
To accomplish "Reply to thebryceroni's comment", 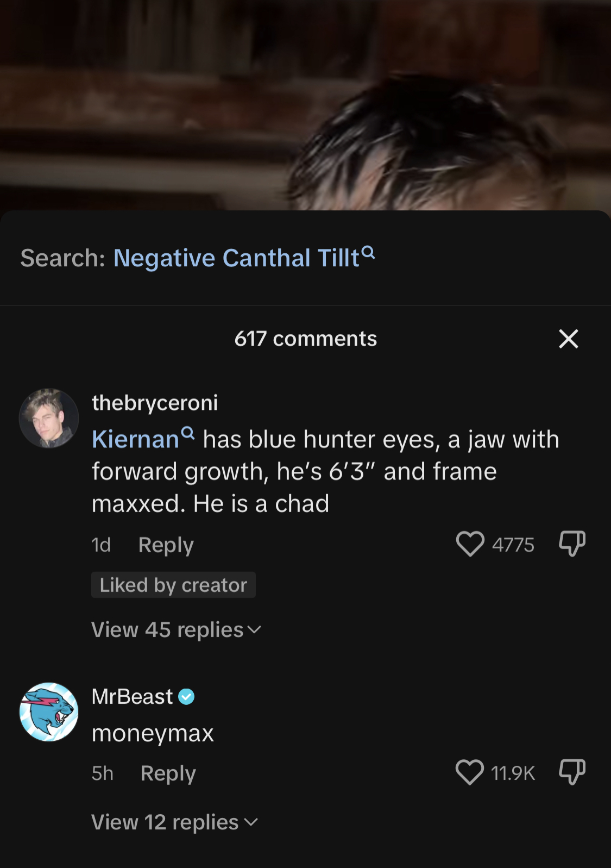I will (x=166, y=545).
